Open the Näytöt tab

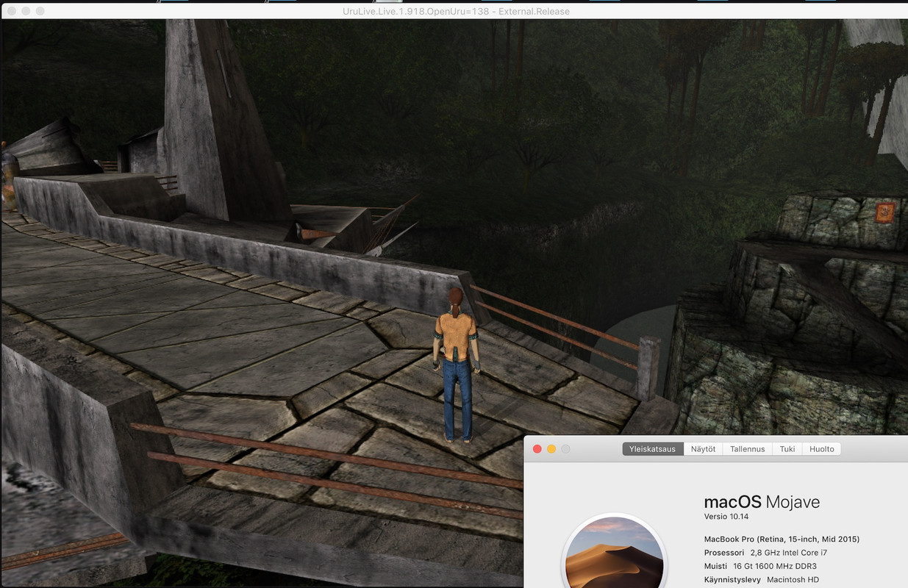703,449
